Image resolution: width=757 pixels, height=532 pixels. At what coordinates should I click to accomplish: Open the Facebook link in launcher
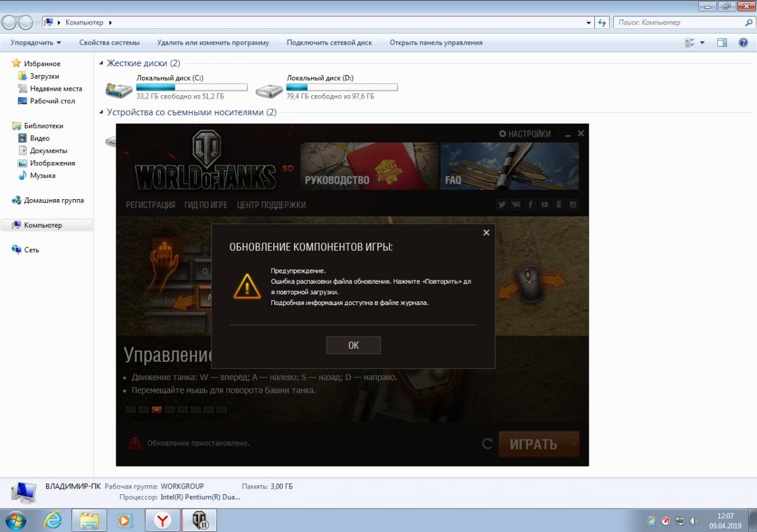tap(531, 204)
